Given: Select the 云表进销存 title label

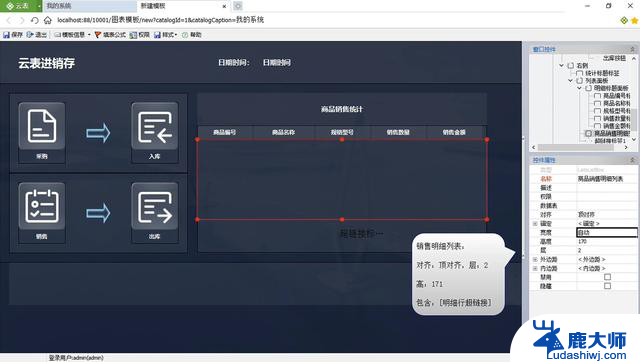Looking at the screenshot, I should click(x=46, y=63).
